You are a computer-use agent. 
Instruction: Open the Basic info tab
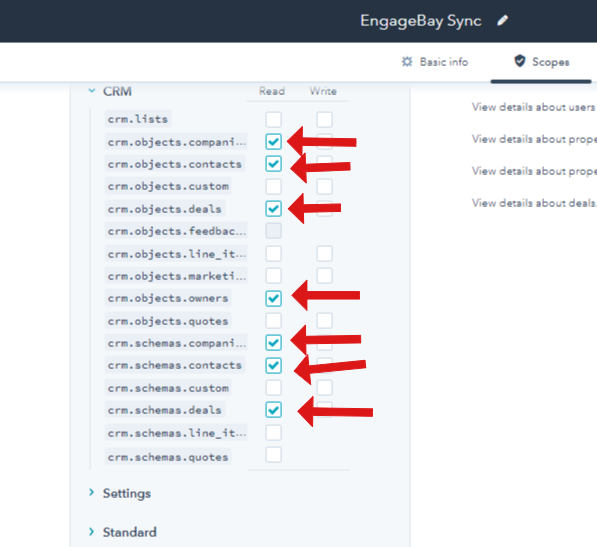coord(435,62)
